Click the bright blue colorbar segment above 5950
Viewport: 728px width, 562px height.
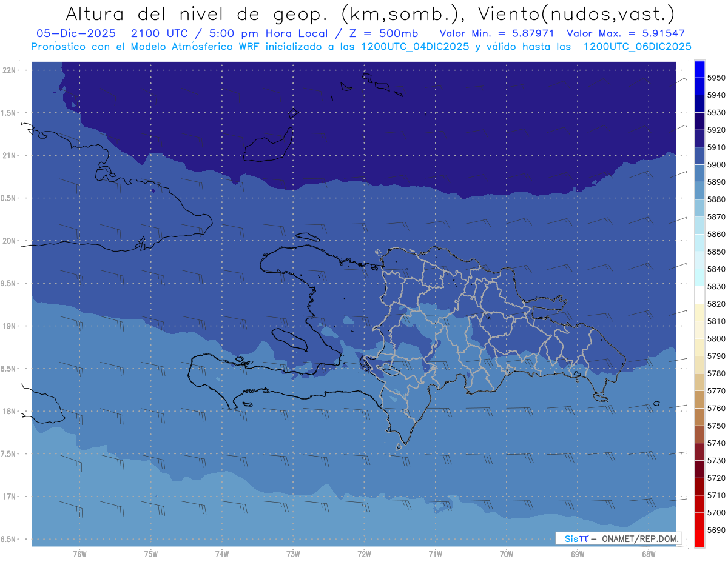(699, 69)
